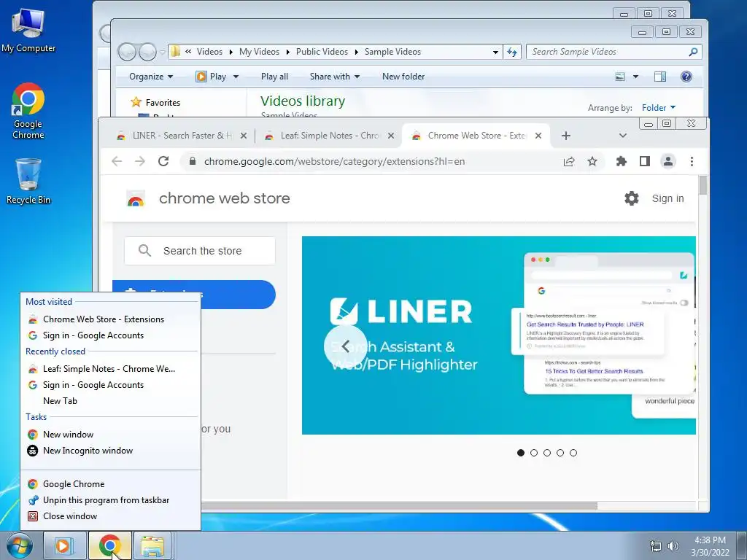Click New folder in Explorer toolbar
Screen dimensions: 747x560
pos(403,76)
